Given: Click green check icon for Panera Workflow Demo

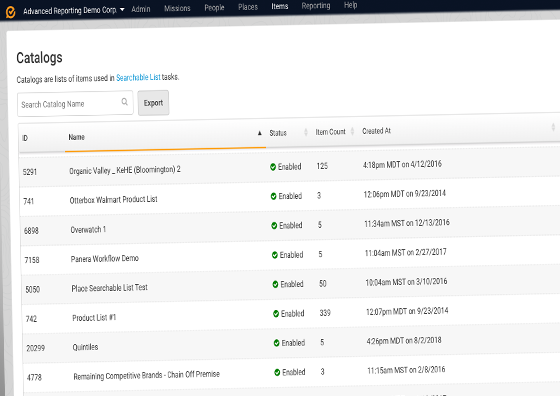Looking at the screenshot, I should 275,255.
